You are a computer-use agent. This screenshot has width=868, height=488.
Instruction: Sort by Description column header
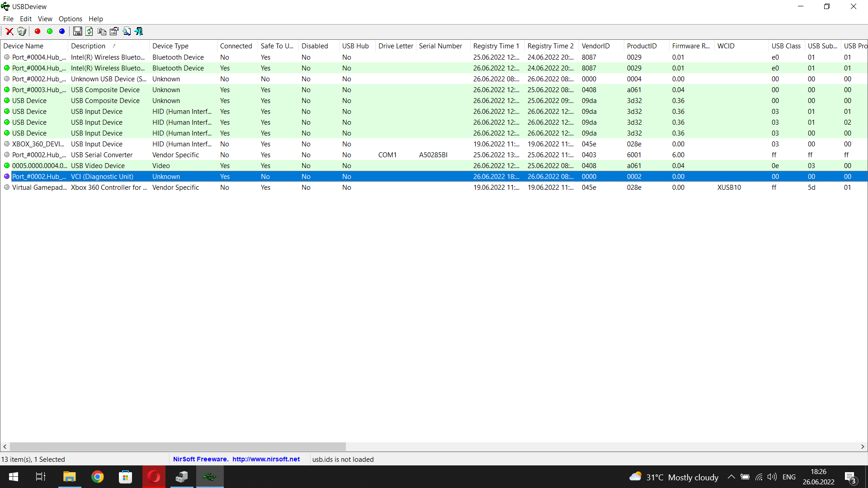pyautogui.click(x=88, y=46)
